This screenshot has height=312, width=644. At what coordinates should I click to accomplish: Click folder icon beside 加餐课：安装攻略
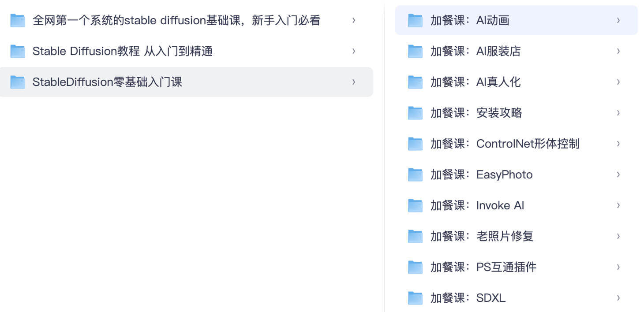pos(415,113)
